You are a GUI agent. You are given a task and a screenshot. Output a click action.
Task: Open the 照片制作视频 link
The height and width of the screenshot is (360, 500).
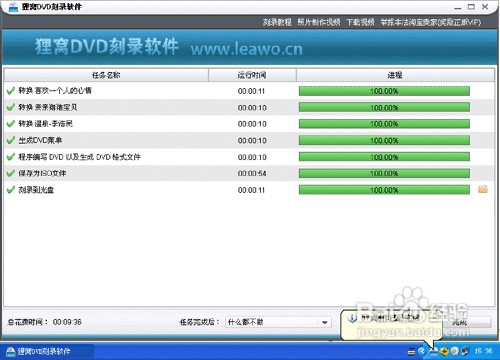(x=319, y=22)
